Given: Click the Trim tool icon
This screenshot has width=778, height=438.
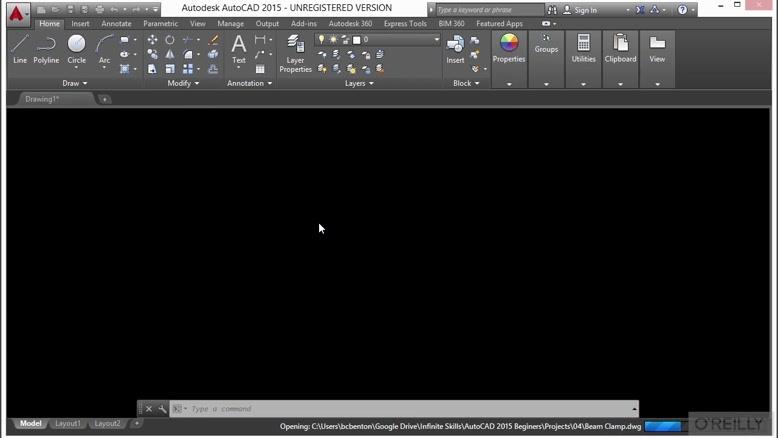Looking at the screenshot, I should pos(188,40).
